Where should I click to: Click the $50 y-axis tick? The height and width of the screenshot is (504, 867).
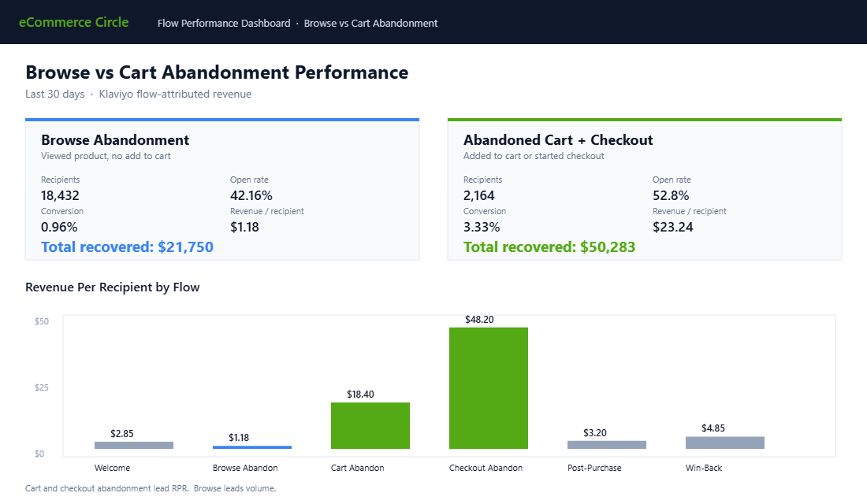tap(42, 321)
